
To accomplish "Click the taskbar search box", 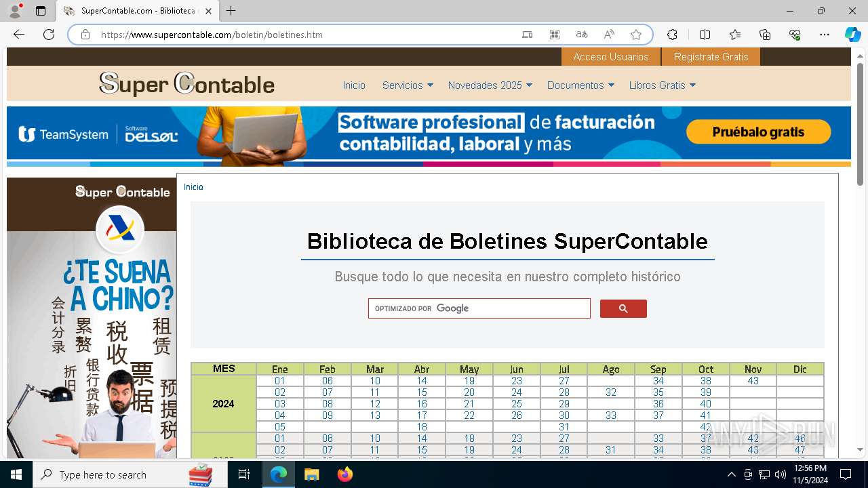I will (129, 474).
